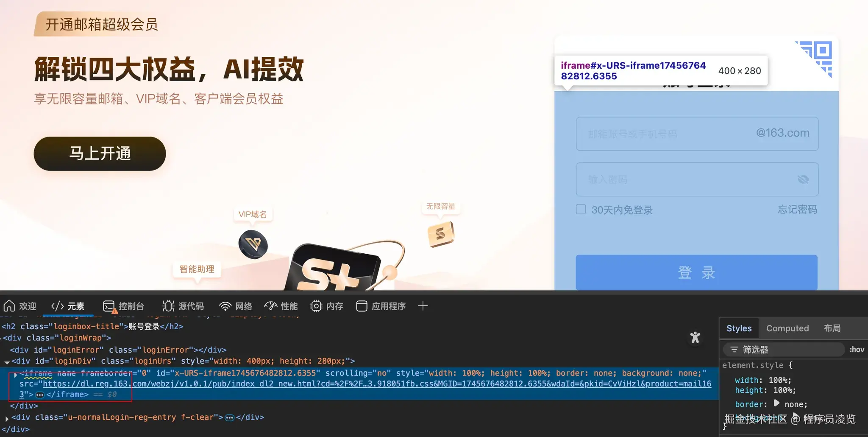Screen dimensions: 868x437
Task: Click the 忘记密码 link
Action: coord(797,210)
